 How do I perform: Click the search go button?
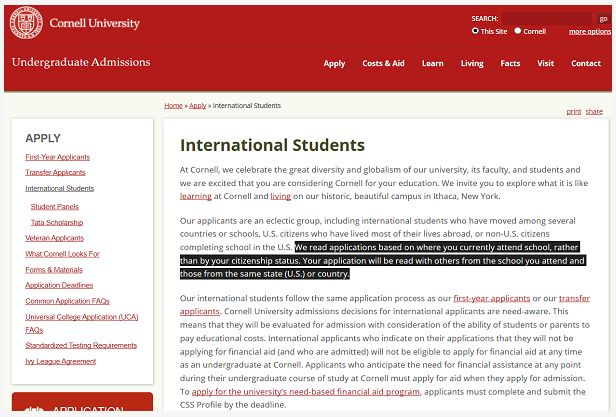(603, 18)
